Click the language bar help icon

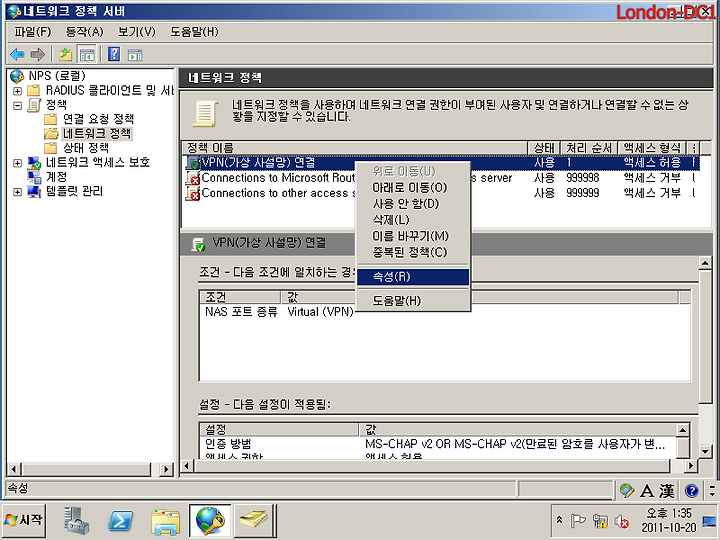pyautogui.click(x=691, y=490)
